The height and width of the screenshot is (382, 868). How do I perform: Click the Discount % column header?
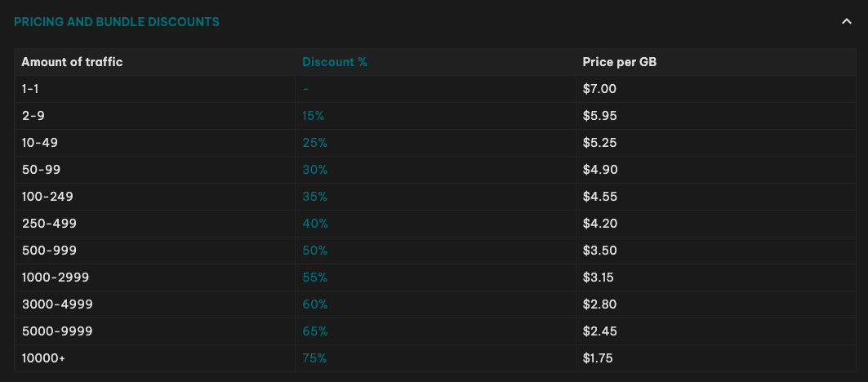[x=334, y=62]
